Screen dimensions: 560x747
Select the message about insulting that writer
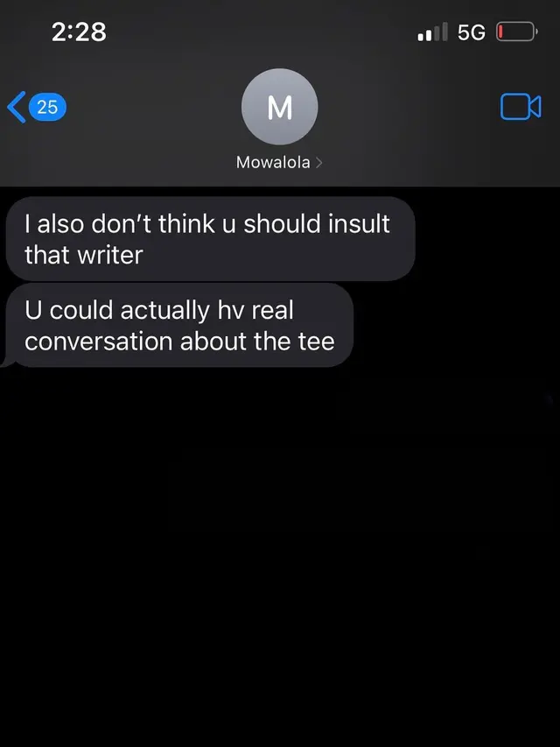click(211, 239)
